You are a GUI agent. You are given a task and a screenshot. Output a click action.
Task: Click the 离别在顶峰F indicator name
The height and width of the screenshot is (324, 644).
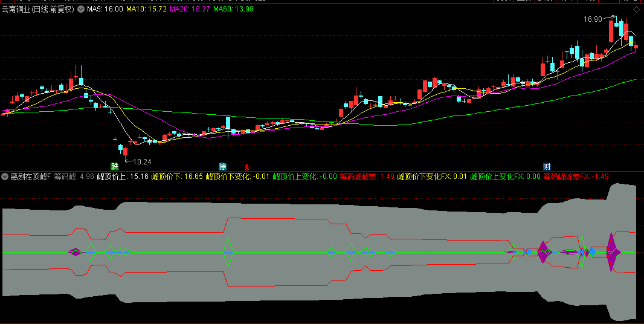[x=31, y=177]
